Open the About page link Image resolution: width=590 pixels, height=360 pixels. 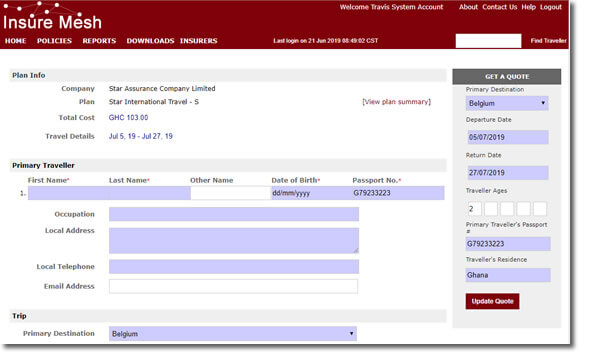point(468,7)
